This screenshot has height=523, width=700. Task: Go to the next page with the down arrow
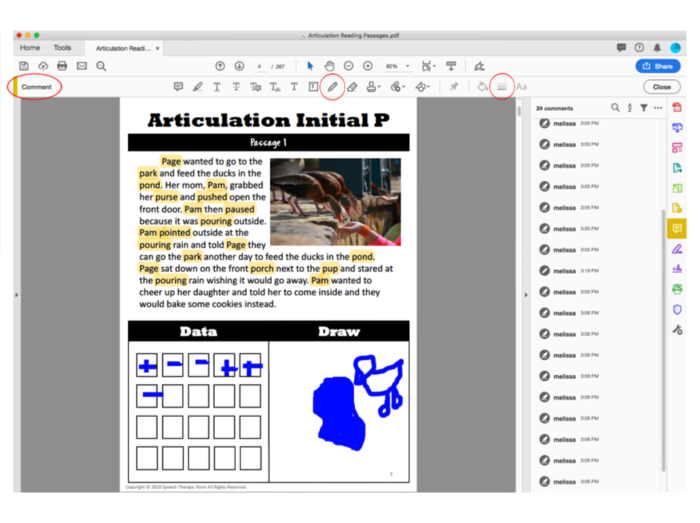pyautogui.click(x=239, y=66)
